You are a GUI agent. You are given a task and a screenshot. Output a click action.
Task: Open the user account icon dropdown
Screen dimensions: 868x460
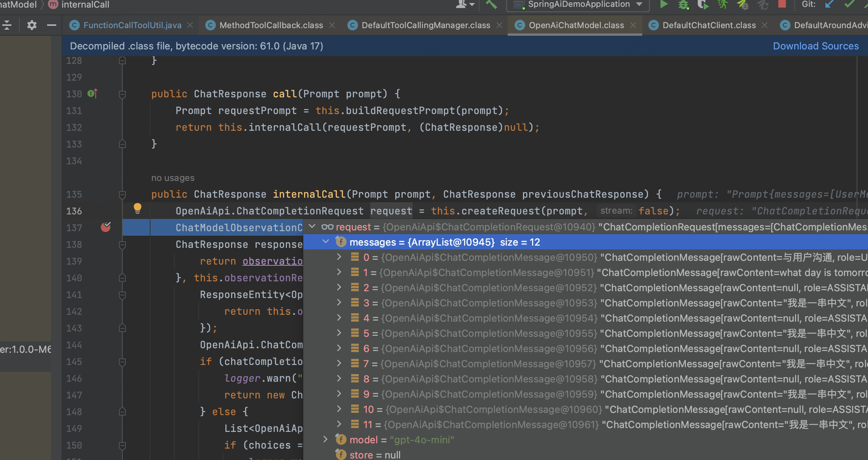pyautogui.click(x=465, y=4)
